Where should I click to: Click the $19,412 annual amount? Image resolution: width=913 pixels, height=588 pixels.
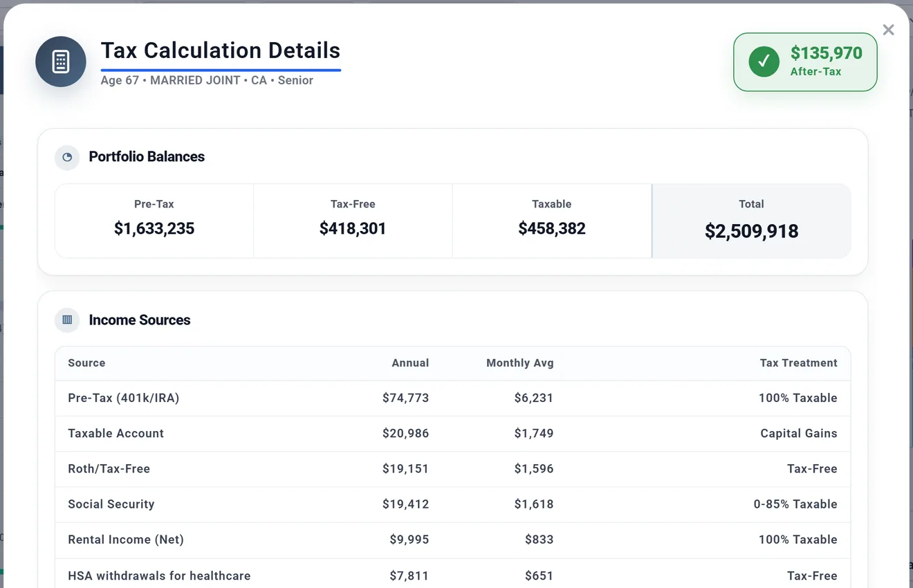click(x=405, y=504)
